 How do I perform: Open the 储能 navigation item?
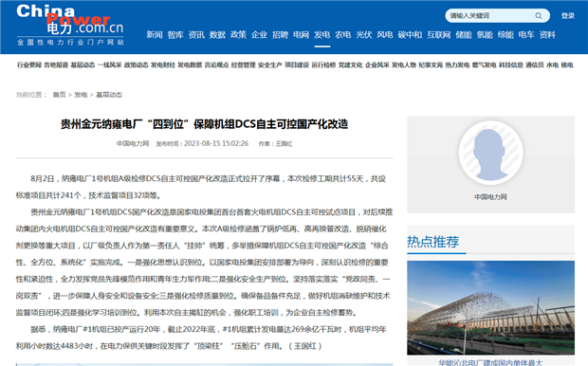click(464, 35)
